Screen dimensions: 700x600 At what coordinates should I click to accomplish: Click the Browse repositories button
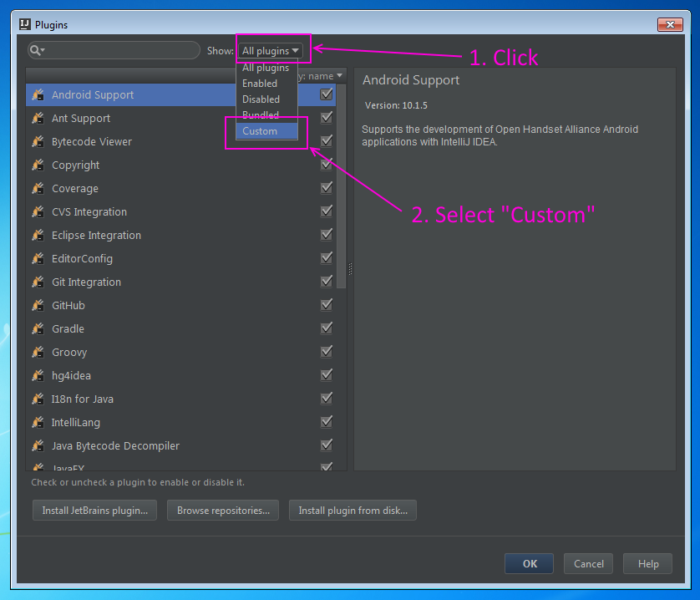(x=222, y=510)
